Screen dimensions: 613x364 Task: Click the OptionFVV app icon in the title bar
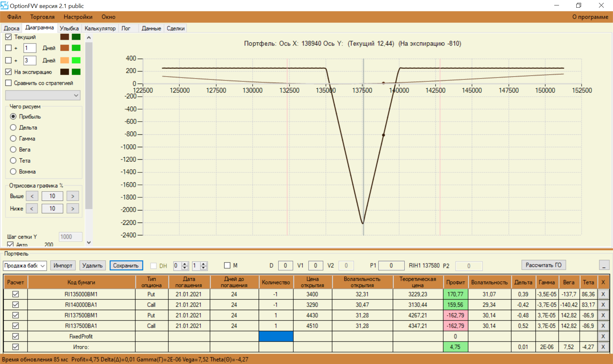coord(4,5)
